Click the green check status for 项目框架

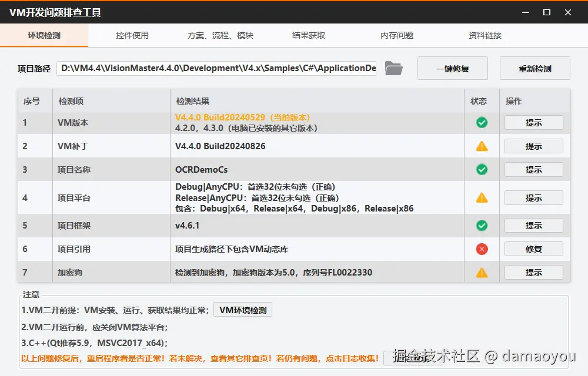(x=482, y=226)
